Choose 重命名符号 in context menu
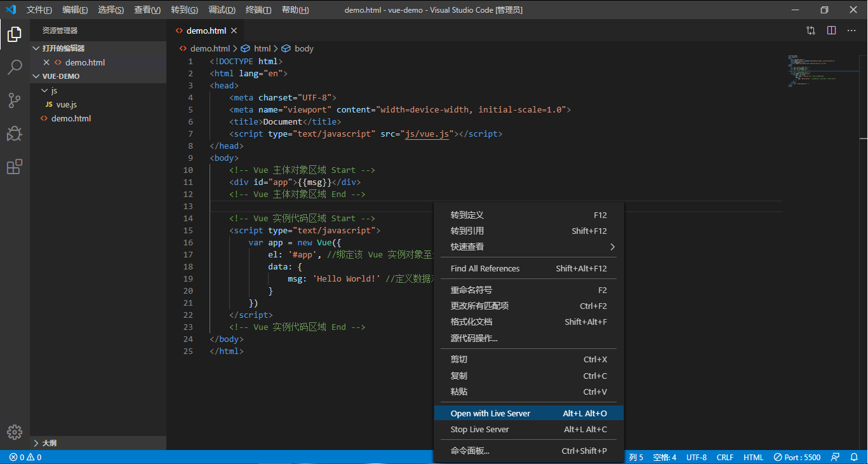The height and width of the screenshot is (464, 868). [x=528, y=290]
